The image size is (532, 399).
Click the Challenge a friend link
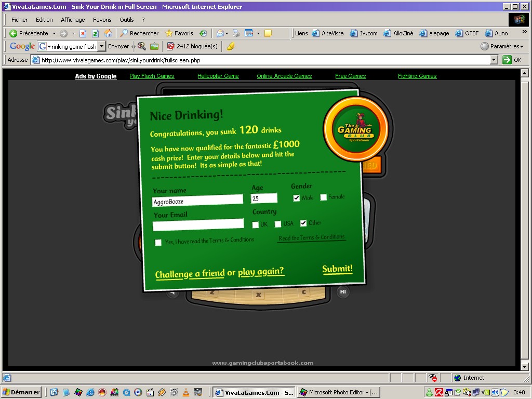coord(190,274)
